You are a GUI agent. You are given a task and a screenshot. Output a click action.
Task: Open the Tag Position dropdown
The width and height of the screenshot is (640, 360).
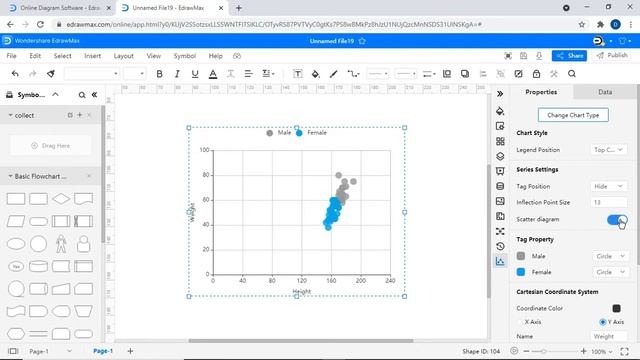pyautogui.click(x=608, y=186)
